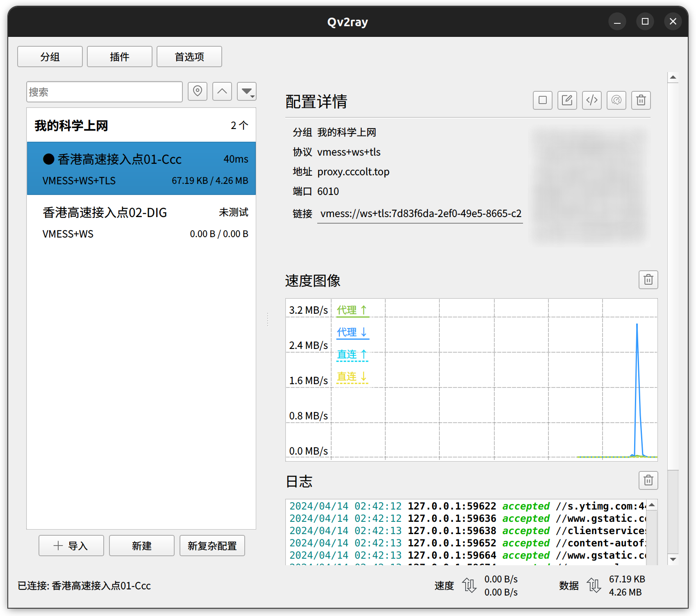The width and height of the screenshot is (696, 616).
Task: Delete the connection using config trash icon
Action: coord(641,100)
